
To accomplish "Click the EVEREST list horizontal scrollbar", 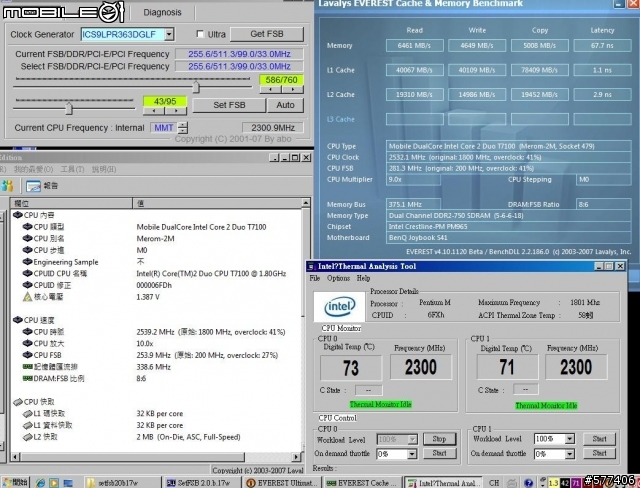I will coord(156,457).
